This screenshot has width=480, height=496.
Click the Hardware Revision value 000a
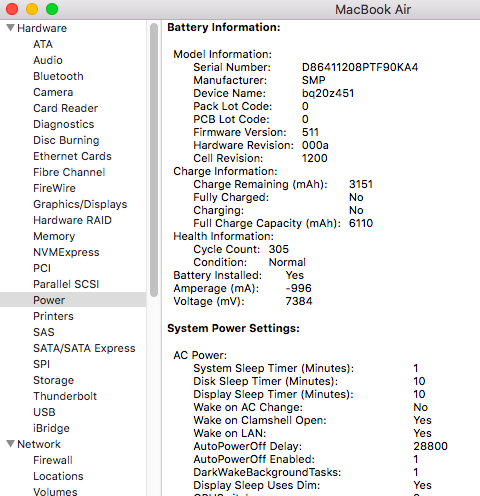(315, 145)
